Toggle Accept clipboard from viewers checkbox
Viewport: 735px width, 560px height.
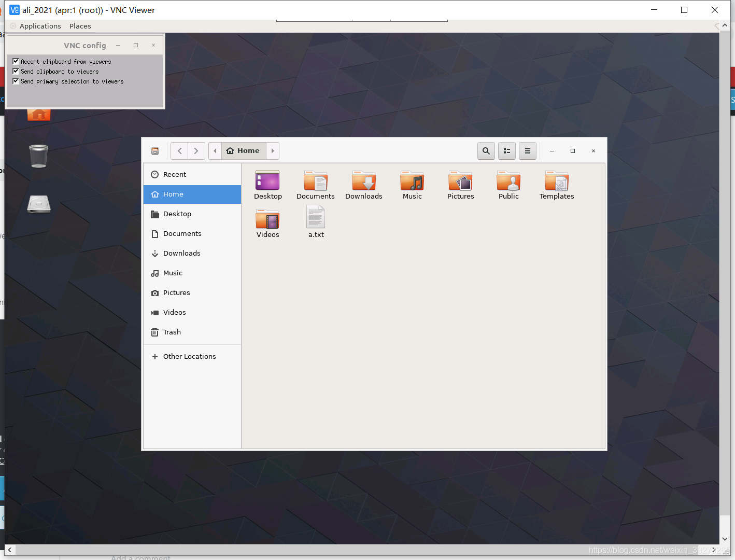tap(16, 61)
